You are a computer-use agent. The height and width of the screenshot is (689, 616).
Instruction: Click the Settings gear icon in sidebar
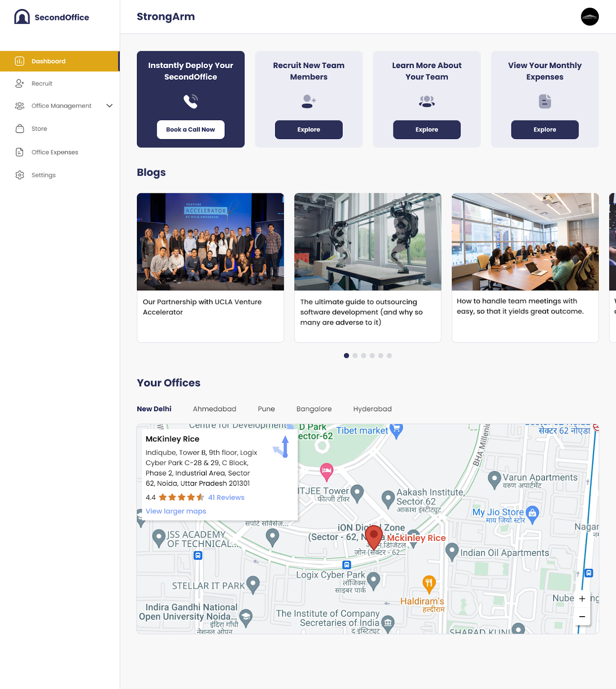19,175
